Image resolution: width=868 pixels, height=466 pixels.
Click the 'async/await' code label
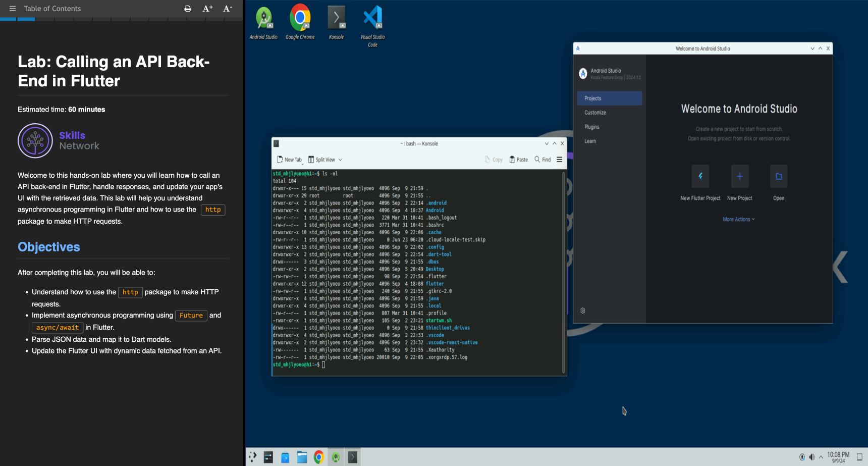tap(58, 327)
